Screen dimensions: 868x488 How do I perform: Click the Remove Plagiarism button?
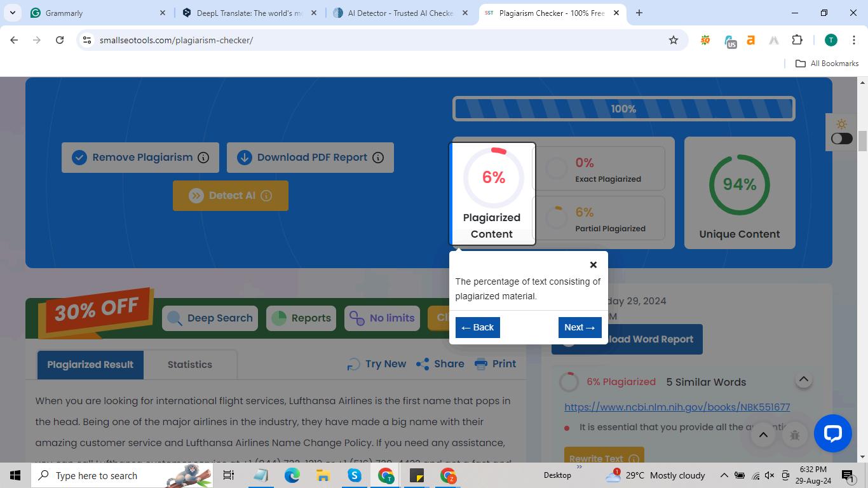(140, 158)
